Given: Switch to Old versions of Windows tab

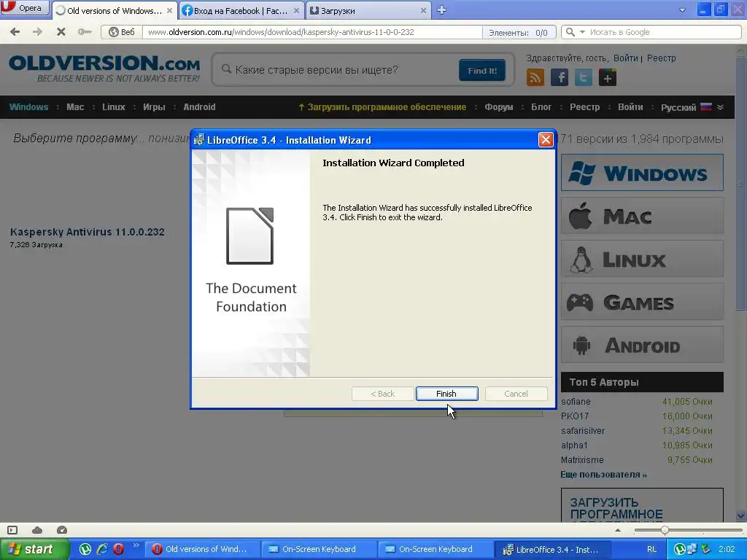Looking at the screenshot, I should (114, 10).
